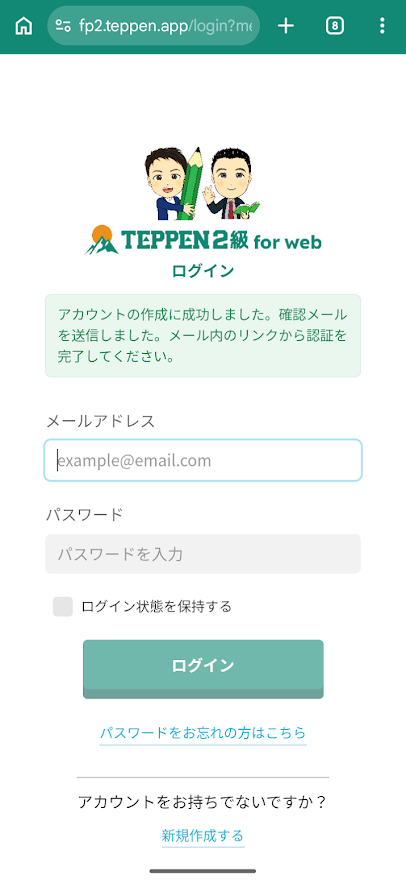Click the mountain logo icon beside TEPPEN
This screenshot has height=883, width=406.
101,239
